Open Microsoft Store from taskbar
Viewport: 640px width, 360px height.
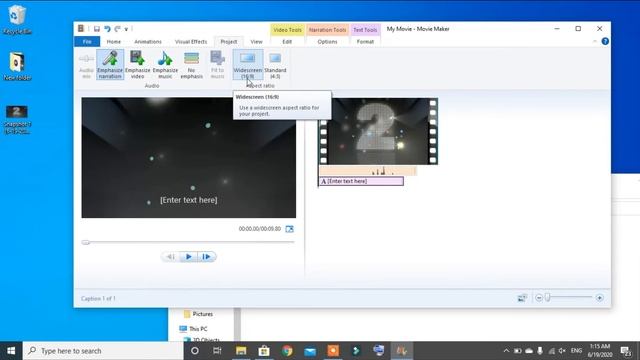(264, 351)
